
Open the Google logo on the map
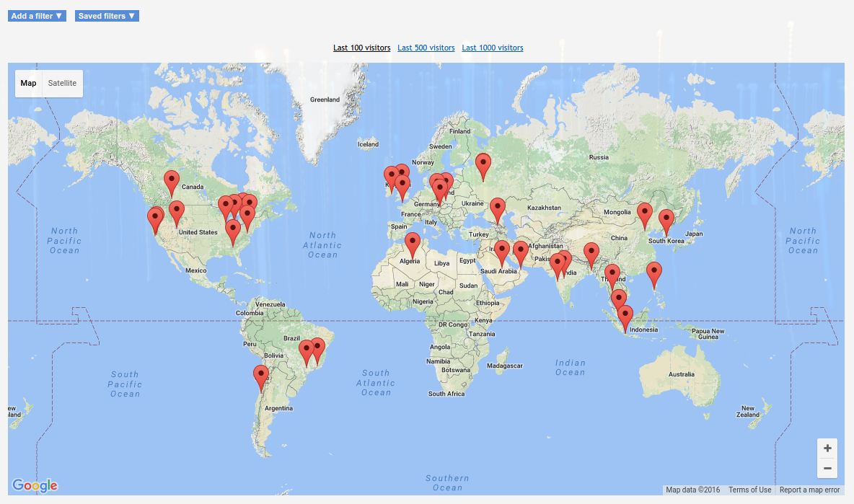tap(35, 485)
